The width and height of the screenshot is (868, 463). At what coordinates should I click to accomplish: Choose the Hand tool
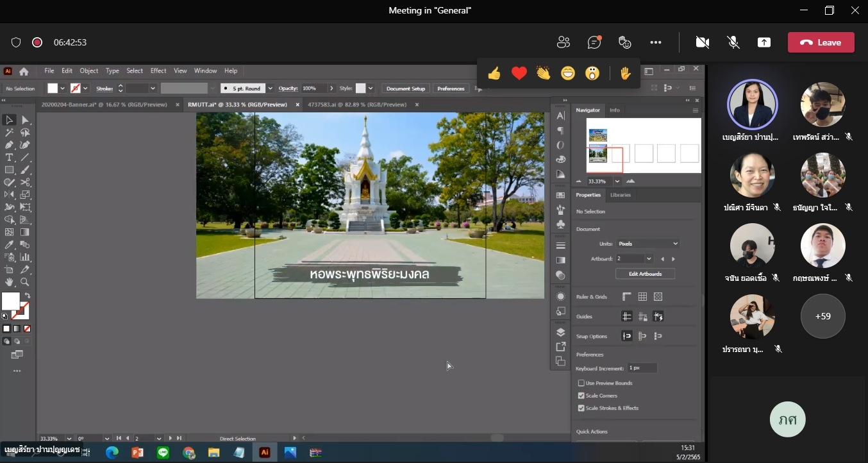click(10, 282)
